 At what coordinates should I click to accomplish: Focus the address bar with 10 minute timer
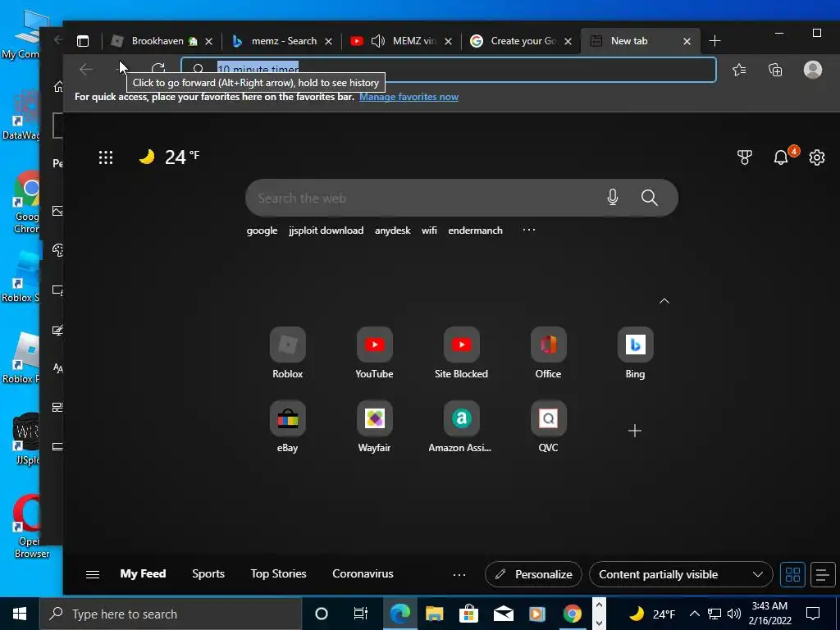(x=449, y=70)
